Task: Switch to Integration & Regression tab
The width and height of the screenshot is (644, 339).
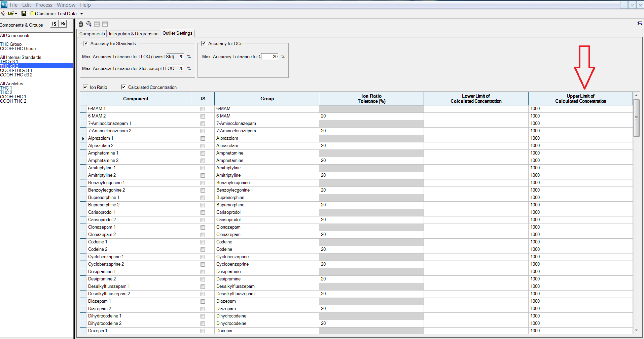Action: click(x=134, y=34)
